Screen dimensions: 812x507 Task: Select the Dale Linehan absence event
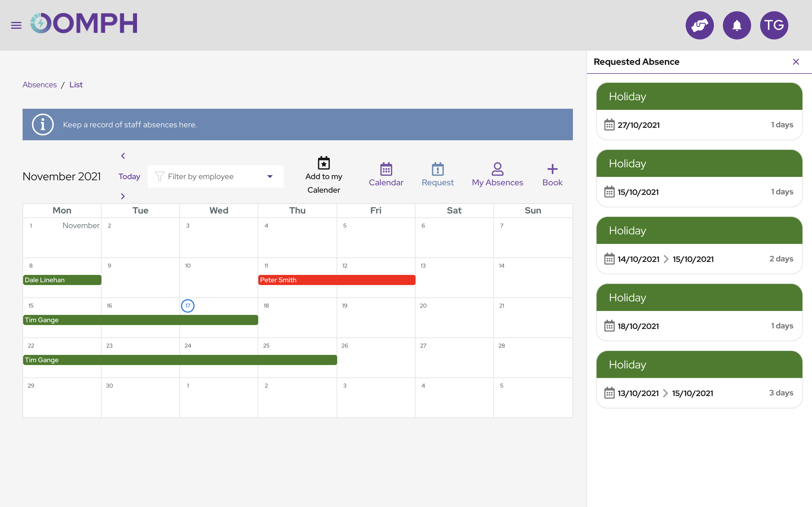[x=62, y=280]
